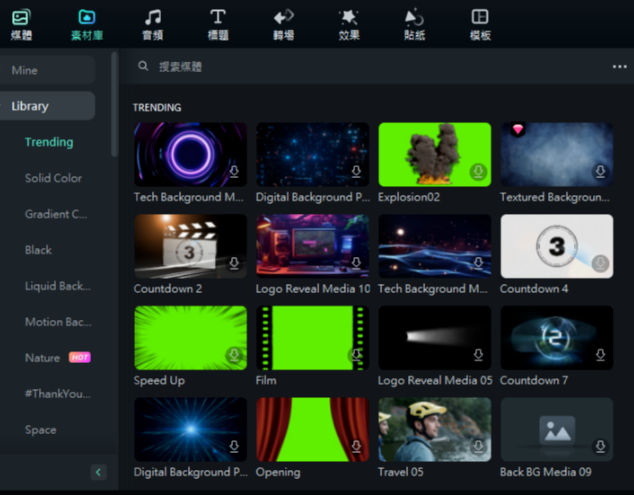This screenshot has width=634, height=495.
Task: Select the Speed Up green screen thumbnail
Action: [190, 338]
